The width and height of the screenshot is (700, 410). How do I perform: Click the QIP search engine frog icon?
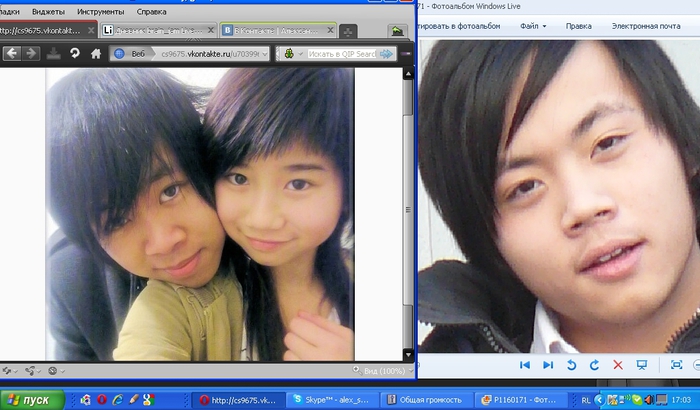(x=289, y=54)
